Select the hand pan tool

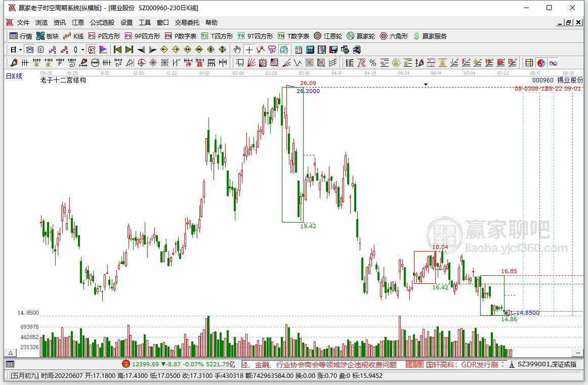tap(237, 50)
